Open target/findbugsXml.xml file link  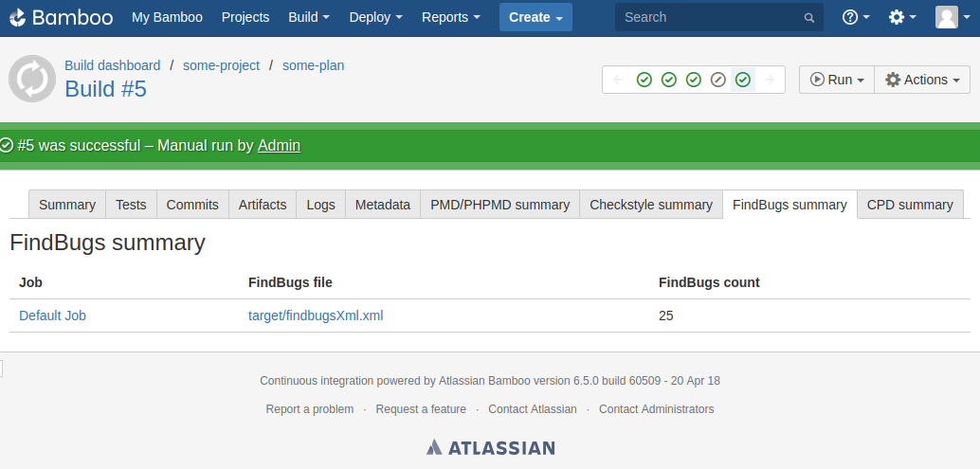tap(316, 316)
